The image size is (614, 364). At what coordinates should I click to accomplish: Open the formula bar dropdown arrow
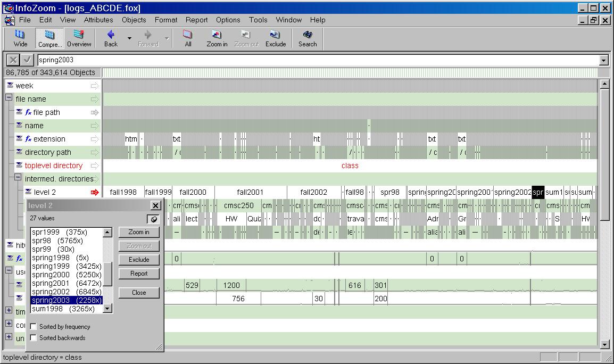point(603,61)
